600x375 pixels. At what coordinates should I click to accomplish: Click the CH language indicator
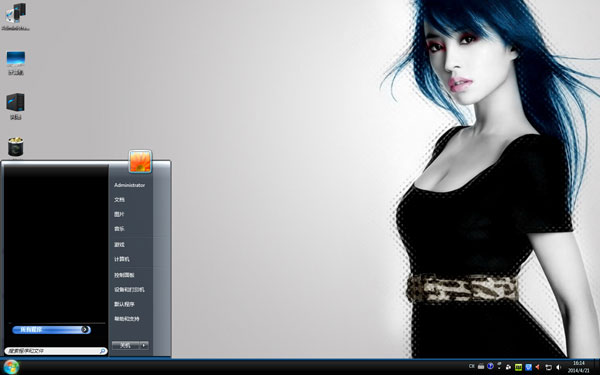click(471, 366)
